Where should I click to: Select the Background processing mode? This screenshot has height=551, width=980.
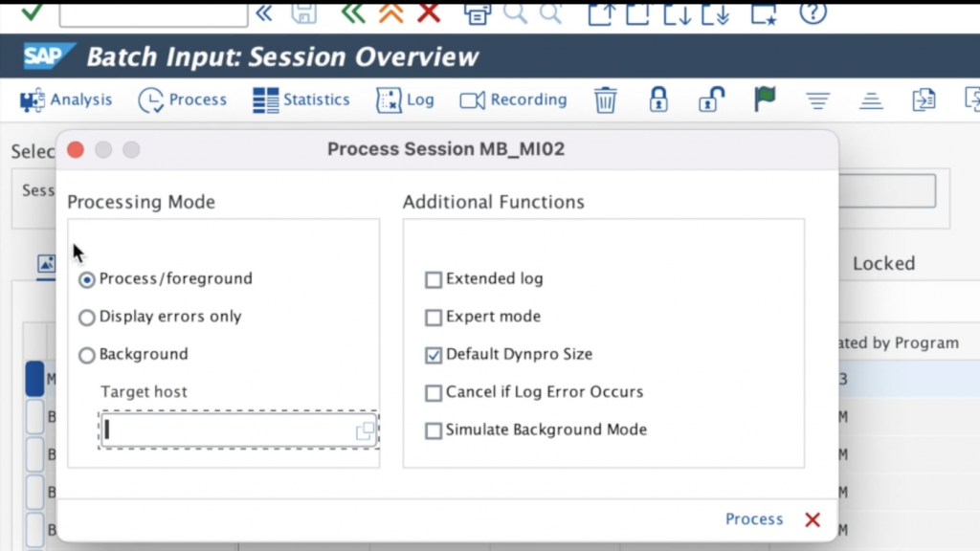point(87,355)
